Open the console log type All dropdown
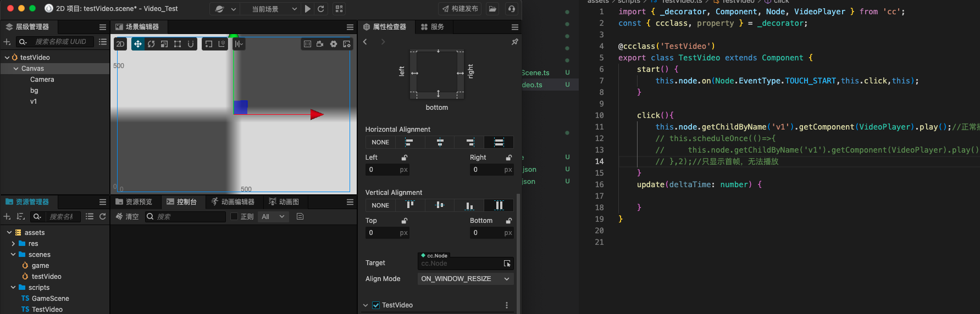Screen dimensions: 980x314 point(273,217)
